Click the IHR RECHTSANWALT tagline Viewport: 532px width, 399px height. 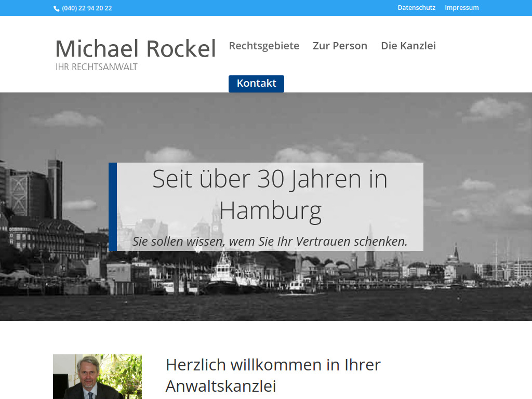pyautogui.click(x=96, y=66)
